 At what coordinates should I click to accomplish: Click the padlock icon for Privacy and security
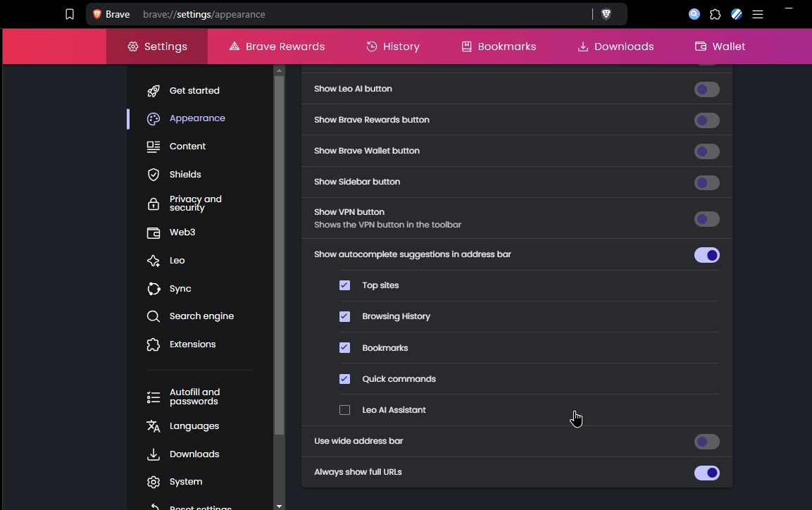[x=154, y=204]
